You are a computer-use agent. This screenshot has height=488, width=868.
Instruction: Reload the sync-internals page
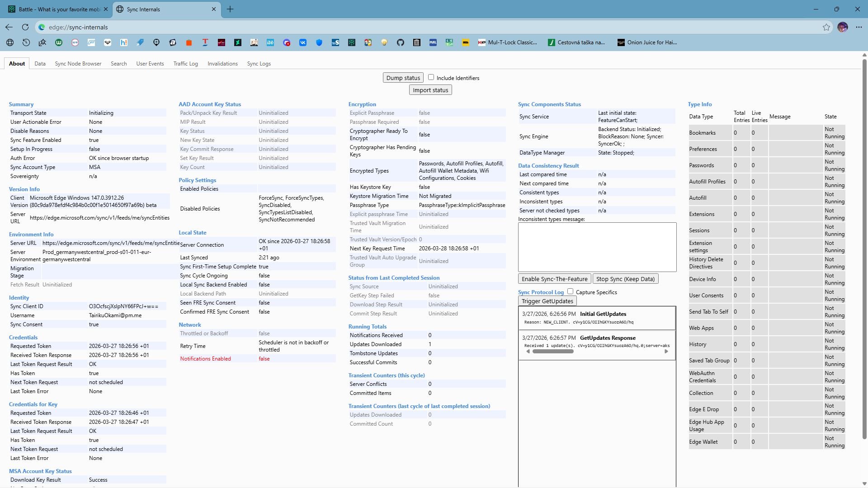click(25, 27)
